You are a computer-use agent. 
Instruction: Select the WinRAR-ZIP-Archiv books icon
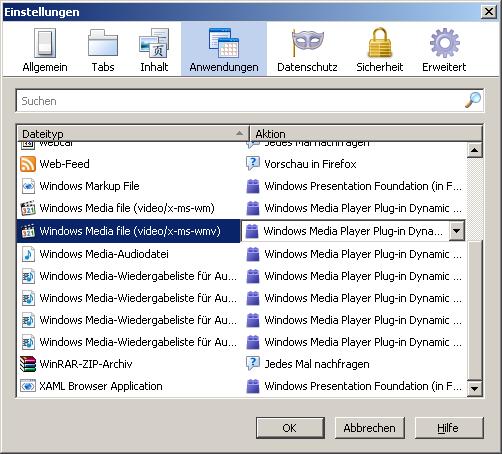point(28,364)
